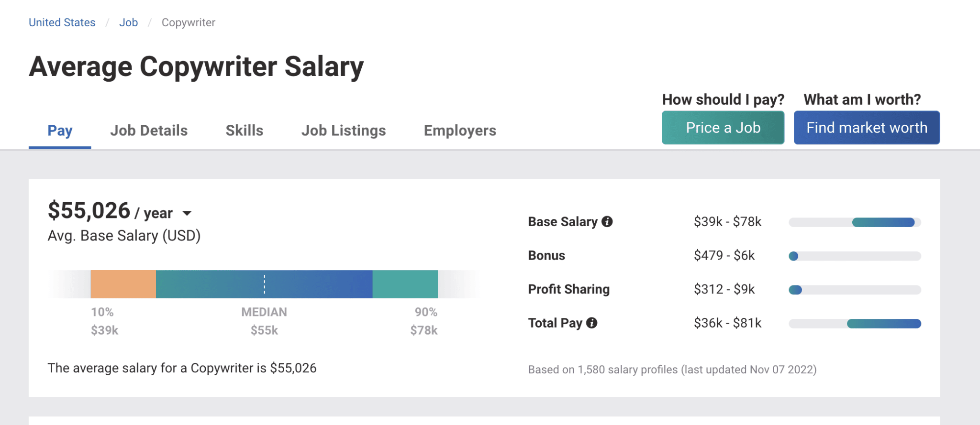Image resolution: width=980 pixels, height=425 pixels.
Task: Open the Job Details tab
Action: click(149, 131)
